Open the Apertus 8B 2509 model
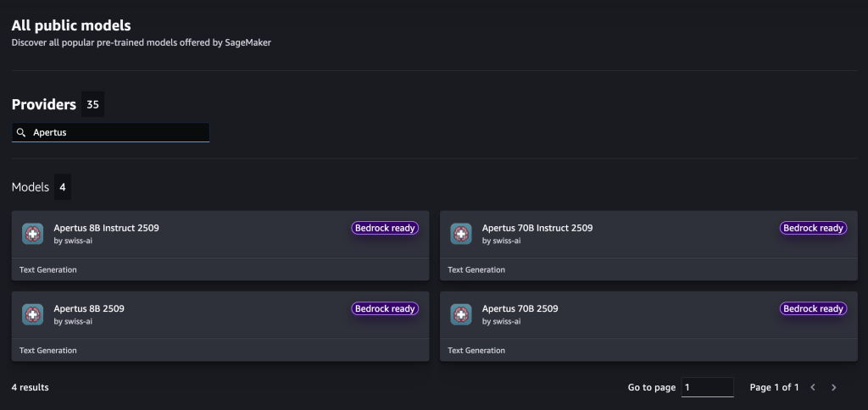 (x=89, y=309)
